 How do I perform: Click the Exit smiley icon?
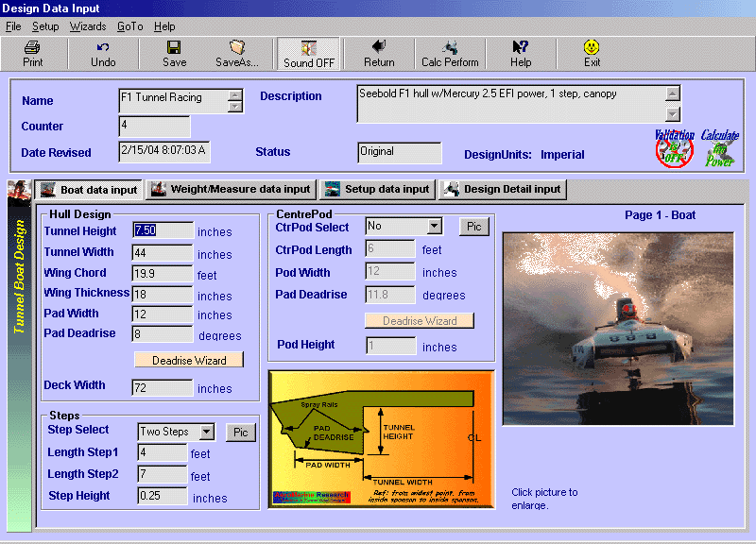(591, 54)
